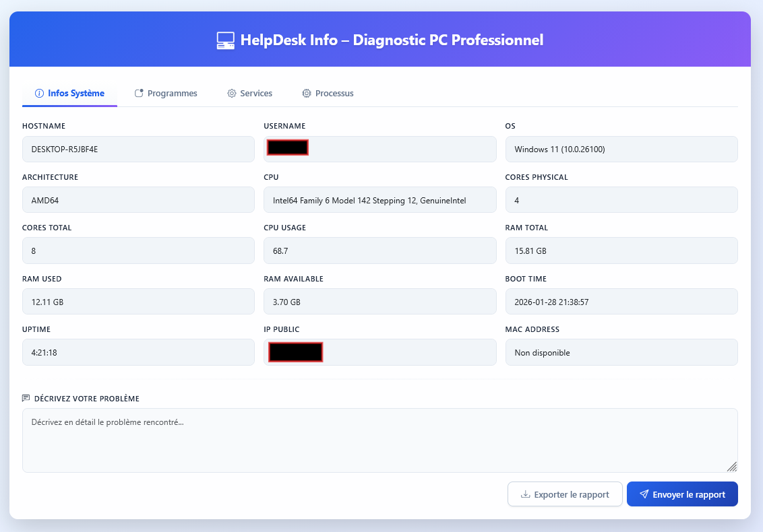Click the textarea resize handle at bottom-right

733,467
